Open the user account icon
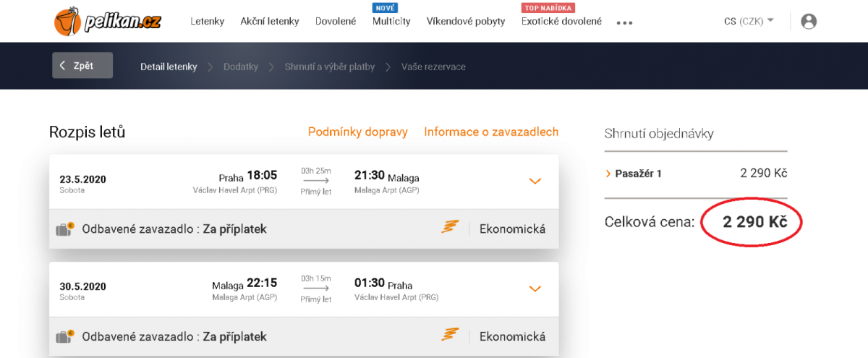868x358 pixels. 809,21
